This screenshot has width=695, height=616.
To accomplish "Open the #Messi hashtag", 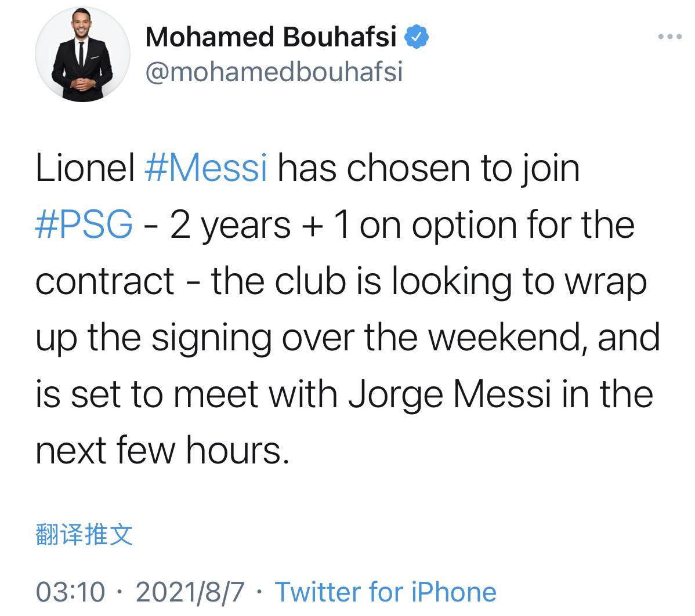I will click(205, 169).
